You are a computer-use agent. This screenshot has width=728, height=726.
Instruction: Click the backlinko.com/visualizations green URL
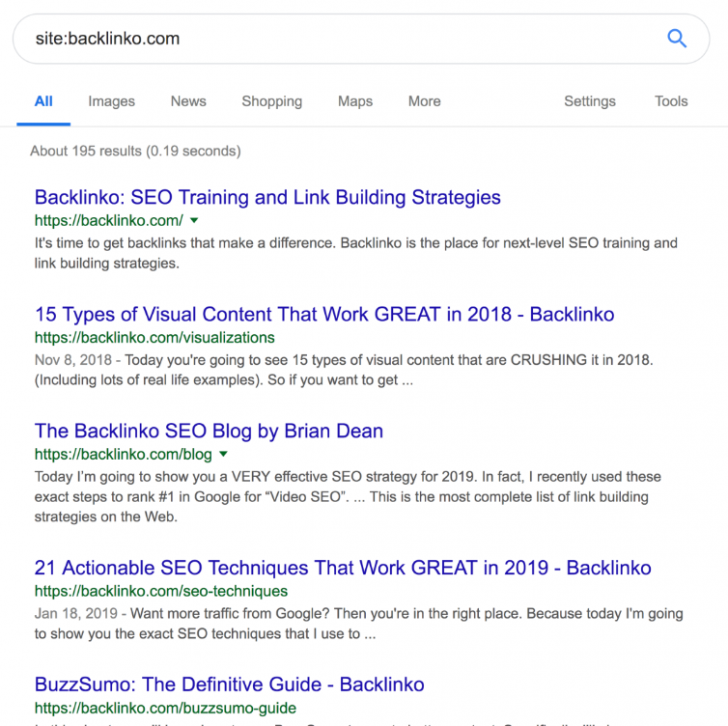click(x=154, y=338)
